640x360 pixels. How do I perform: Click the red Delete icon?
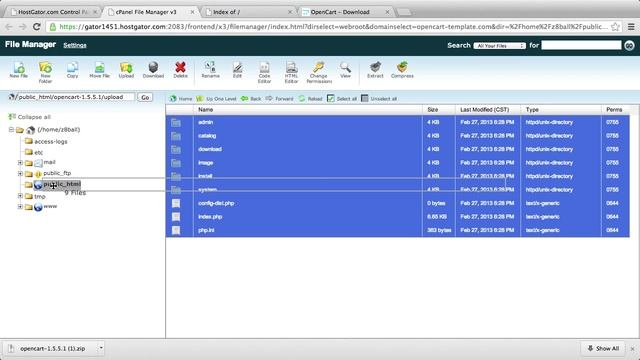coord(180,70)
